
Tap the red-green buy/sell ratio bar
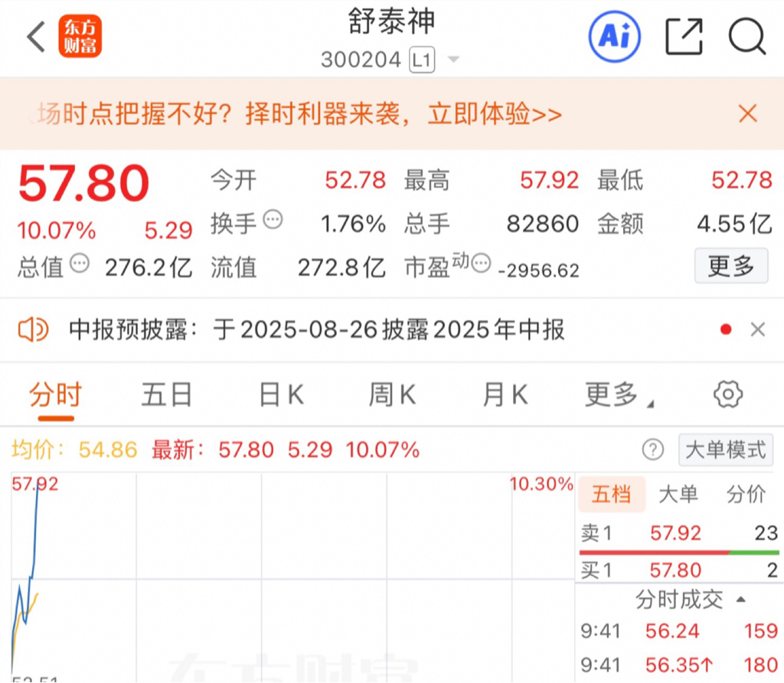(x=679, y=553)
